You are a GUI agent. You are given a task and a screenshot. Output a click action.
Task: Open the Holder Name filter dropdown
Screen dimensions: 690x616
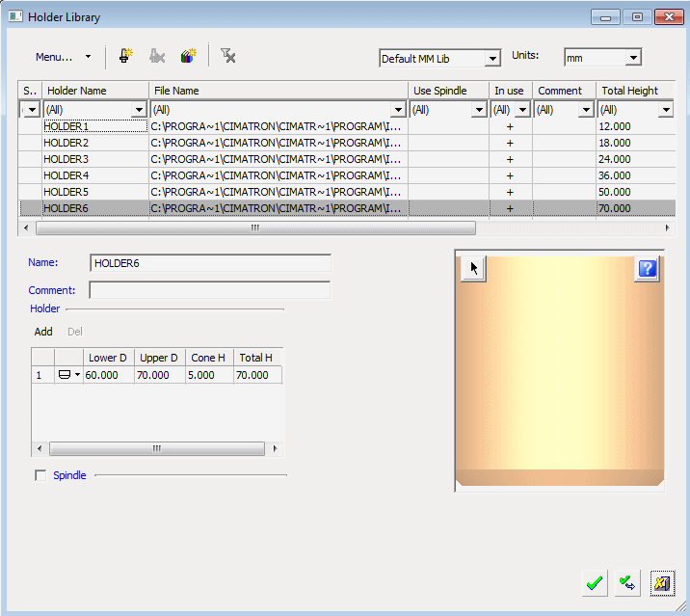(139, 110)
